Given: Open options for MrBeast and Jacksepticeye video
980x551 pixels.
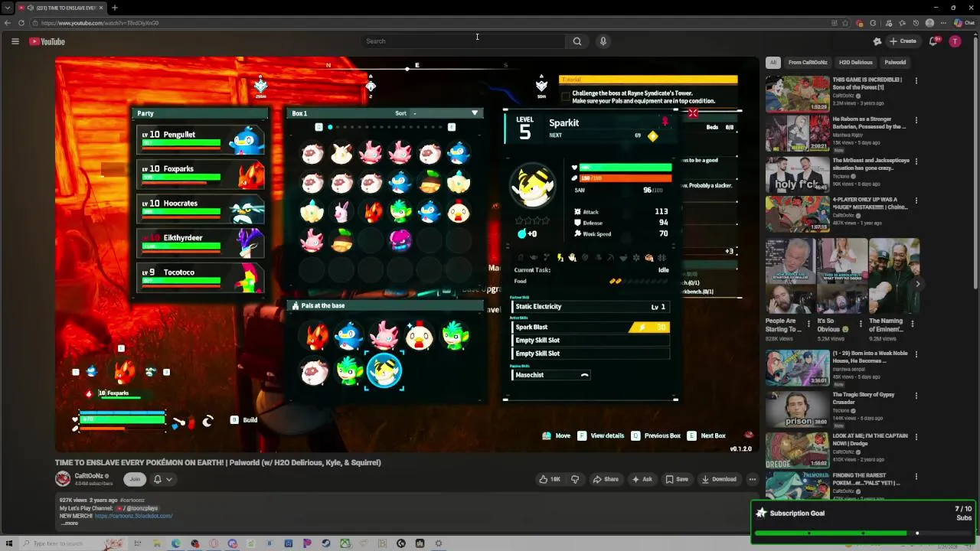Looking at the screenshot, I should pyautogui.click(x=916, y=161).
